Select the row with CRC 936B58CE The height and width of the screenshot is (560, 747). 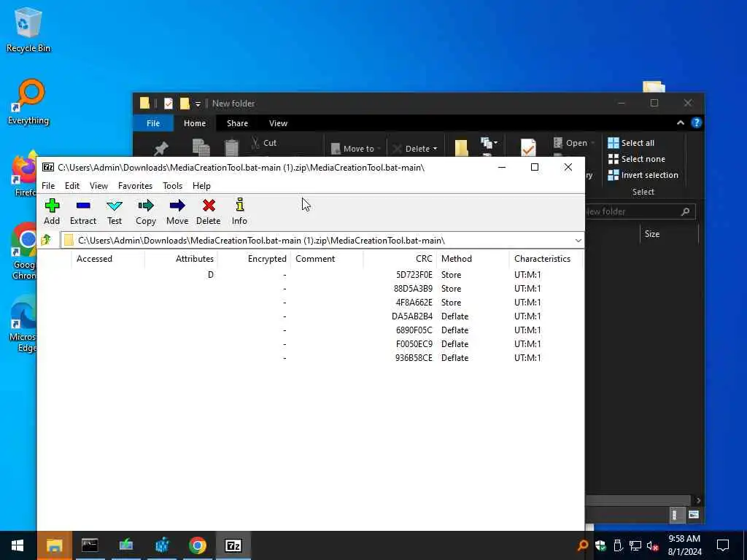[x=310, y=357]
